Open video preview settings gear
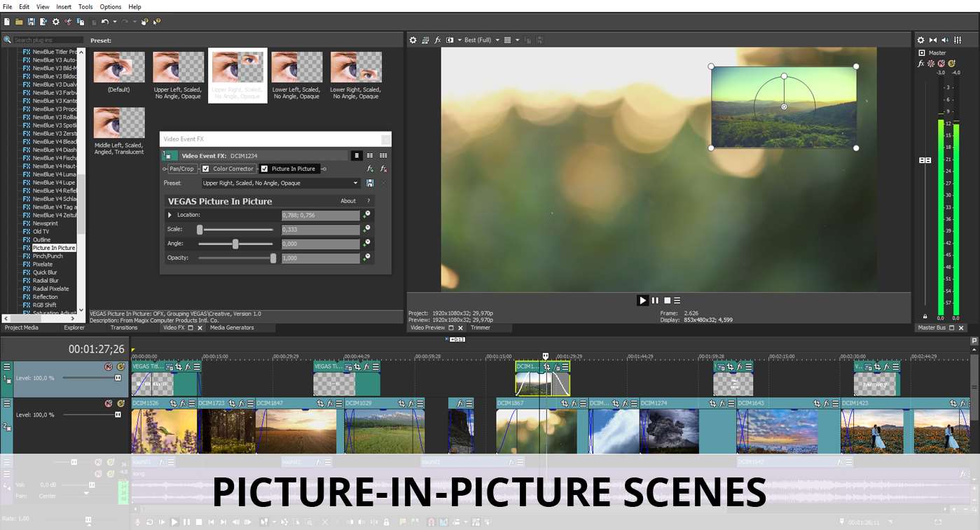 pos(413,40)
